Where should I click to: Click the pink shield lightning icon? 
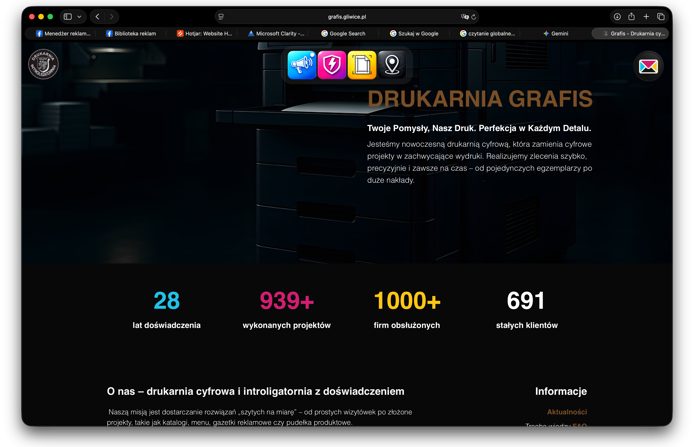[332, 65]
